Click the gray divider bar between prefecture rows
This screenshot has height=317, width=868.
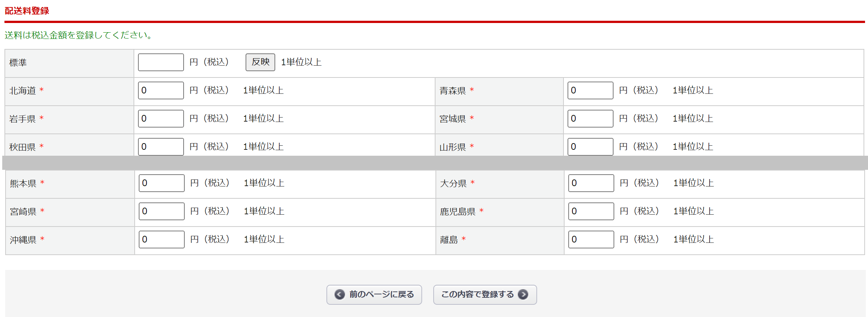tap(434, 163)
